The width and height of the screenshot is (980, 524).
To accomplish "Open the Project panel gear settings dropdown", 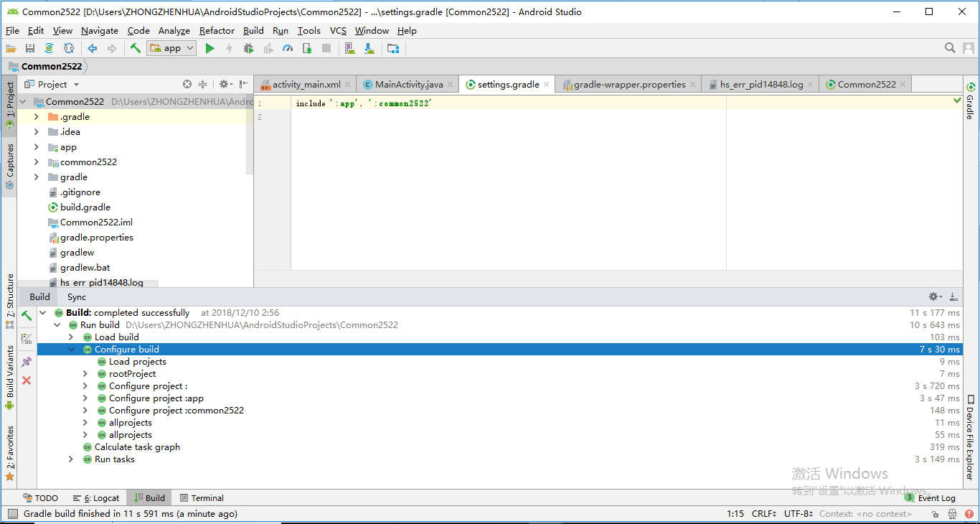I will [225, 84].
